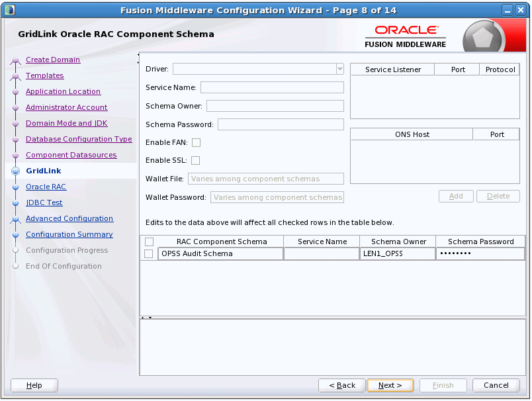Focus the Wallet Password field
Image resolution: width=532 pixels, height=401 pixels.
pyautogui.click(x=277, y=197)
